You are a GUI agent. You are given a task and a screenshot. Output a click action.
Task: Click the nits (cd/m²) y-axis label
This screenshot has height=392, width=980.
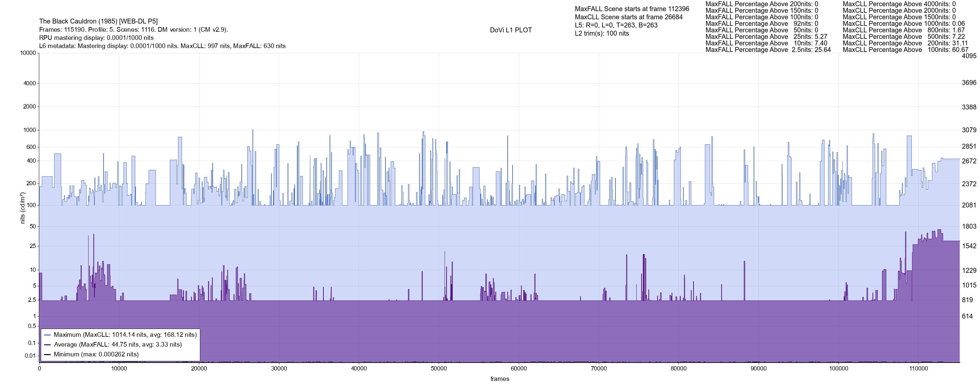pos(23,208)
